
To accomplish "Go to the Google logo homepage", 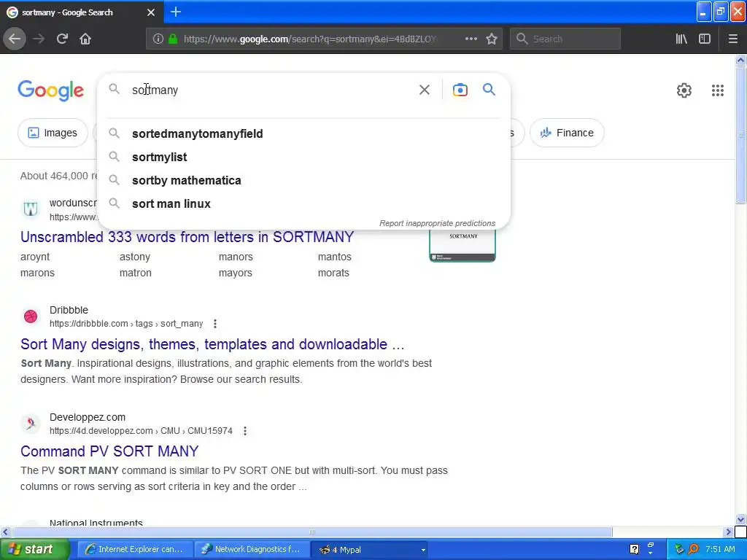I will (50, 90).
